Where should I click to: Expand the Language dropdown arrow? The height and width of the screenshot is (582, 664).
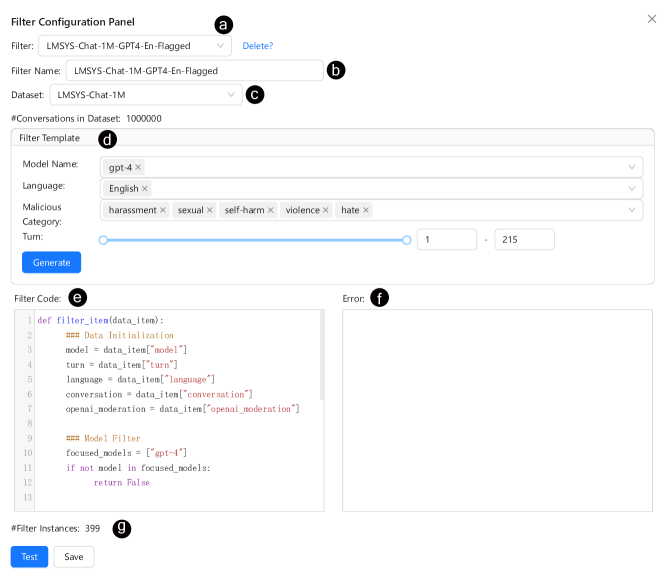[632, 188]
